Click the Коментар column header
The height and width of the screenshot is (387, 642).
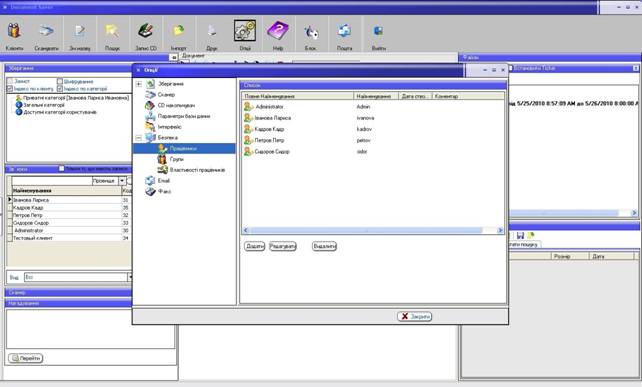pyautogui.click(x=468, y=96)
